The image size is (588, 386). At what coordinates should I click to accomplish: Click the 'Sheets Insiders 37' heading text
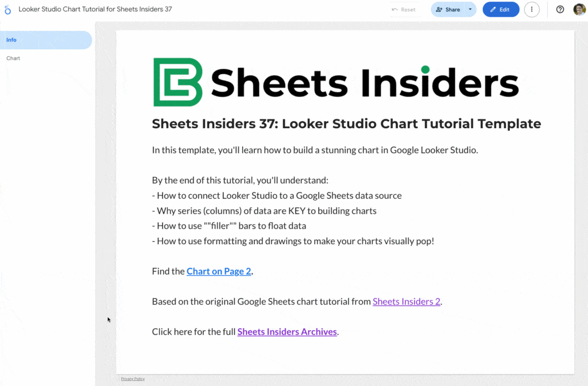pyautogui.click(x=346, y=123)
